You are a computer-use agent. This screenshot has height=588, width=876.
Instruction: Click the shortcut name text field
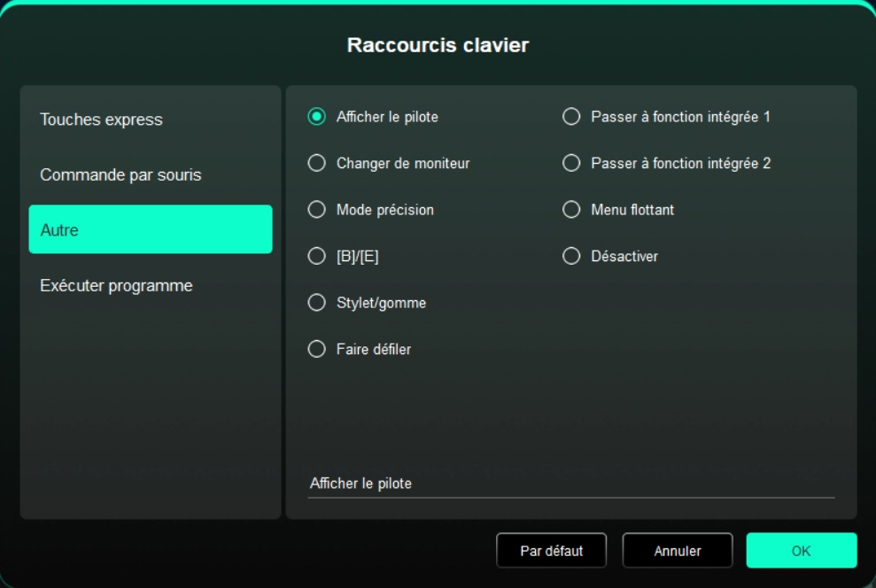pos(570,484)
